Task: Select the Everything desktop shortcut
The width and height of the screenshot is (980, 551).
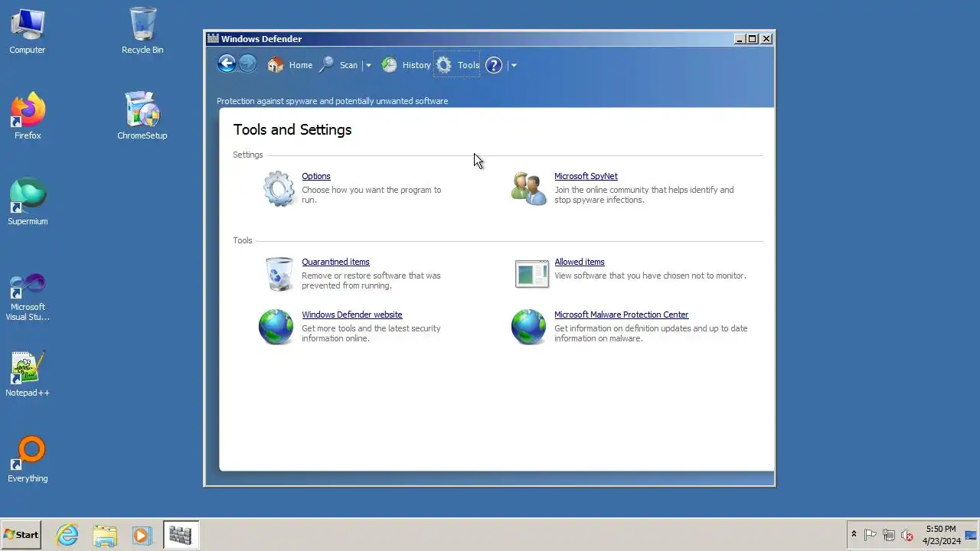Action: coord(28,459)
